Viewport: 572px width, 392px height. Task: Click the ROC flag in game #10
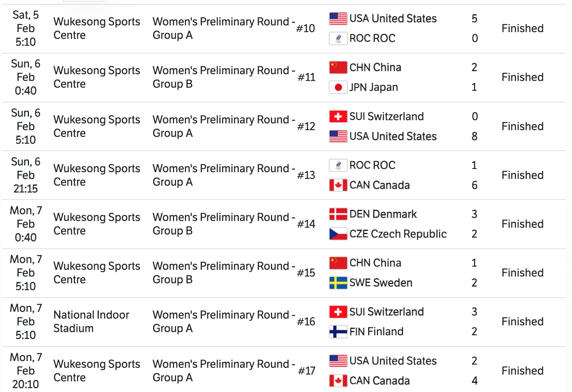[338, 38]
